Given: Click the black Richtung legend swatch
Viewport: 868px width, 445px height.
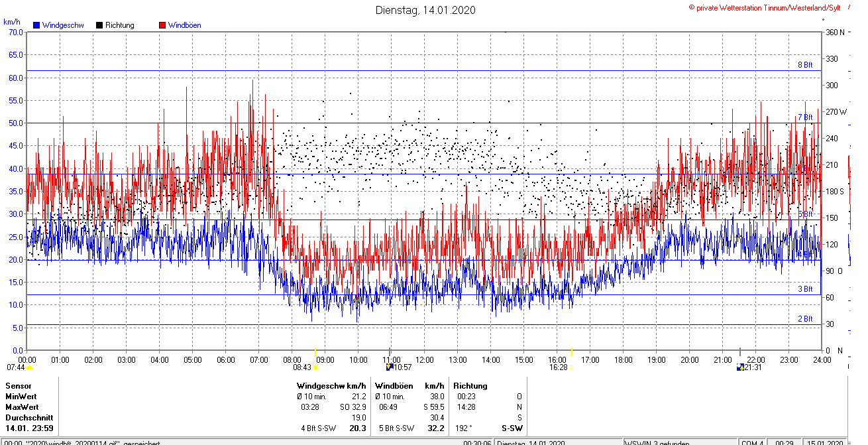Looking at the screenshot, I should (x=99, y=25).
